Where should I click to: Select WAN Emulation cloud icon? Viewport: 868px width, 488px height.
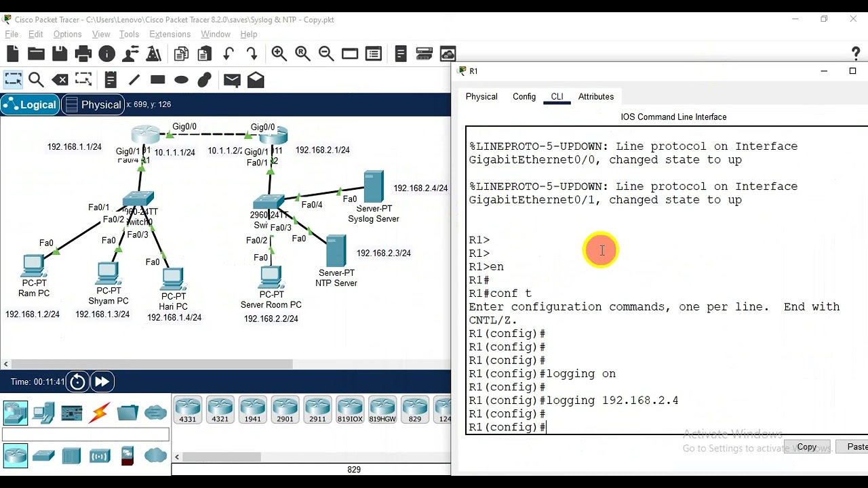155,455
